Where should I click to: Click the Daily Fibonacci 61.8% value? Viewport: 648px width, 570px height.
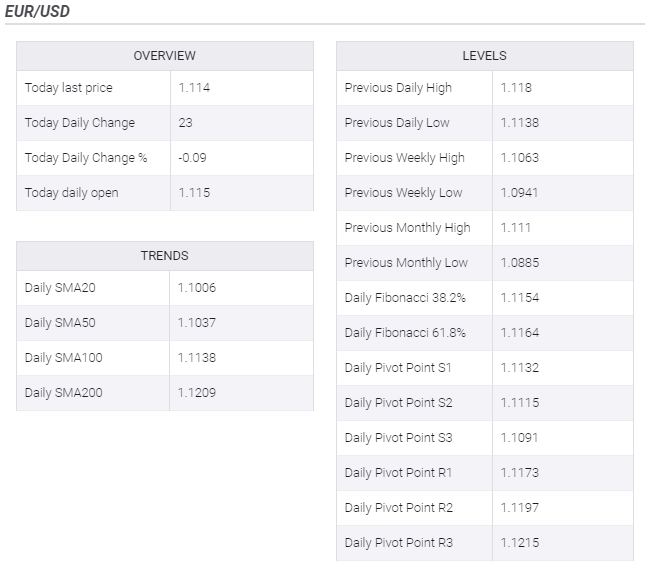(520, 333)
